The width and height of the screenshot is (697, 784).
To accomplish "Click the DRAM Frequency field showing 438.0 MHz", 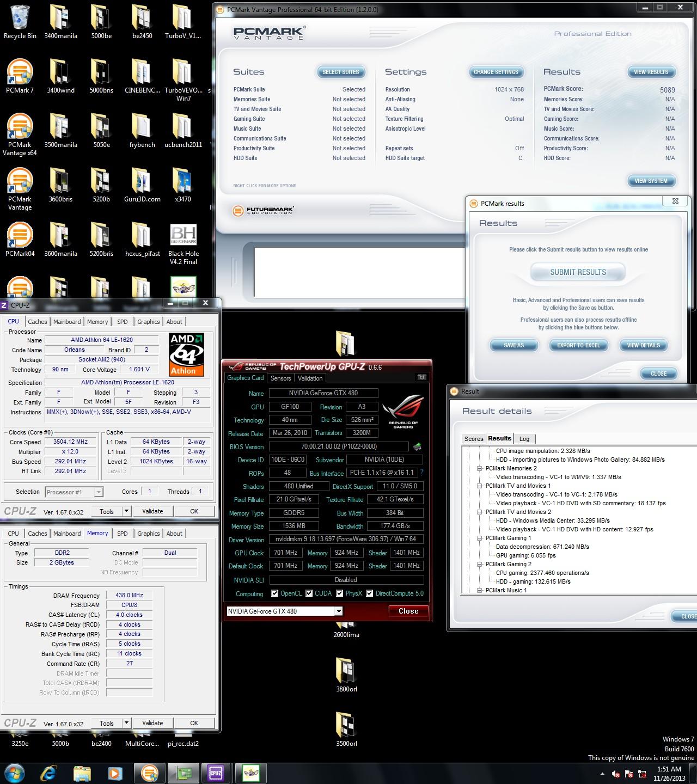I will point(129,596).
